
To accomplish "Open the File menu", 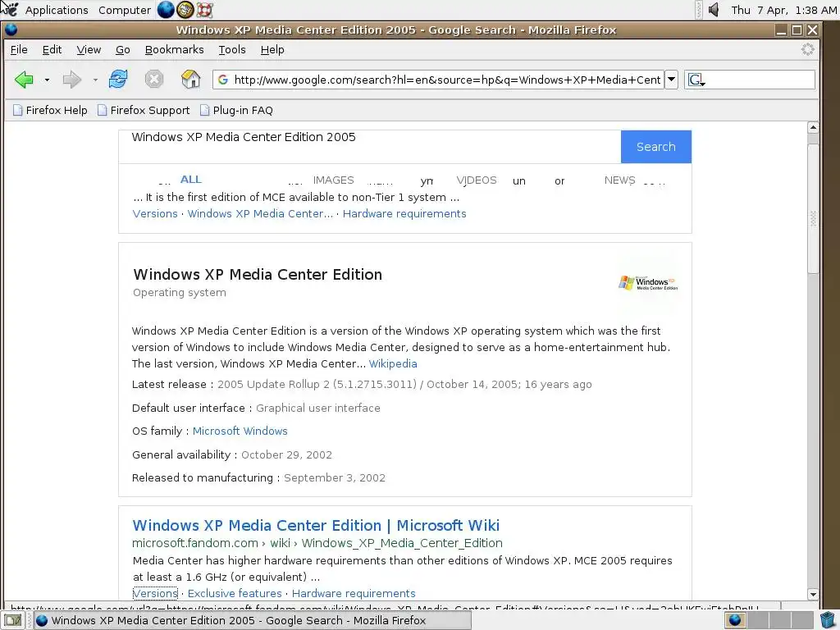I will [19, 50].
